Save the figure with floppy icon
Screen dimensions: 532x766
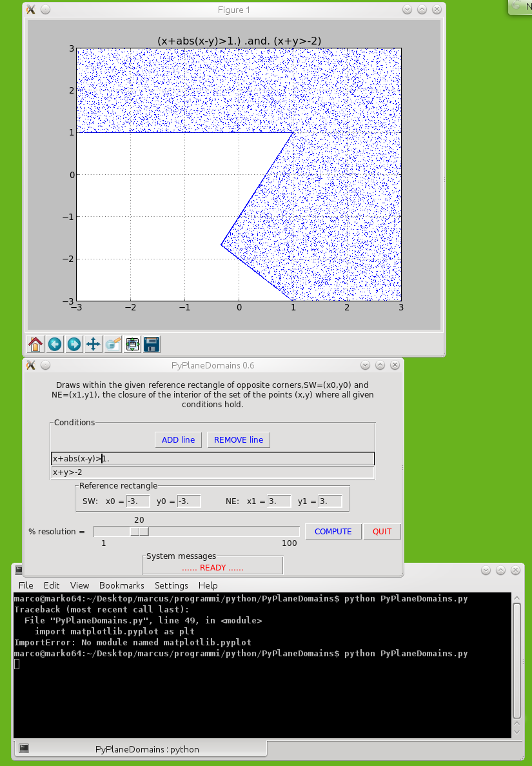pos(152,345)
